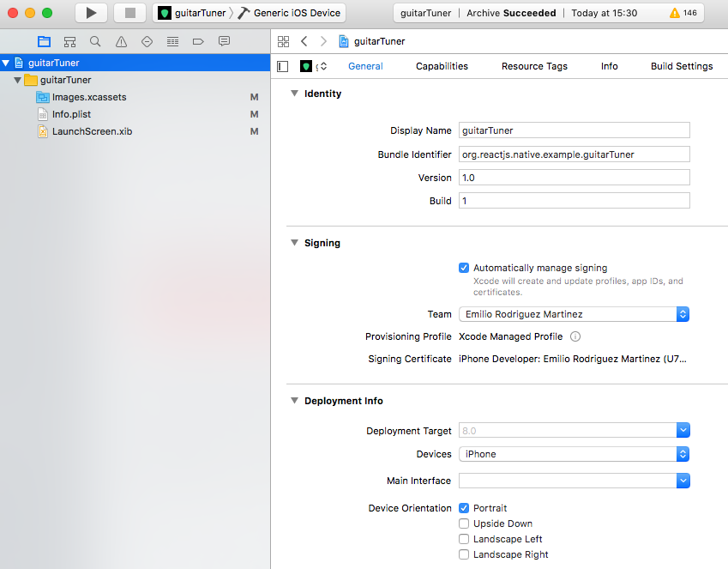Enable the Landscape Left orientation checkbox
The height and width of the screenshot is (569, 728).
click(464, 539)
